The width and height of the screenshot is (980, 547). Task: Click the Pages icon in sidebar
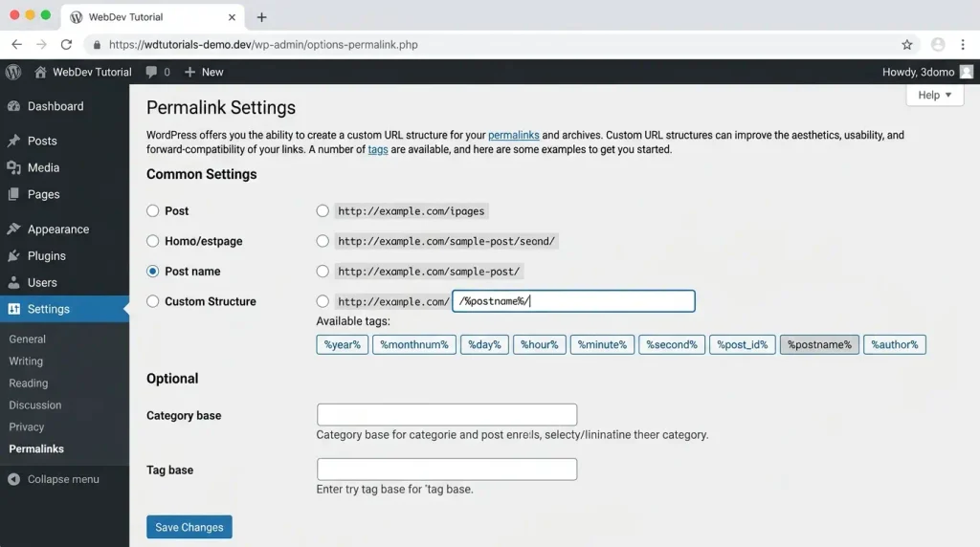click(x=13, y=194)
